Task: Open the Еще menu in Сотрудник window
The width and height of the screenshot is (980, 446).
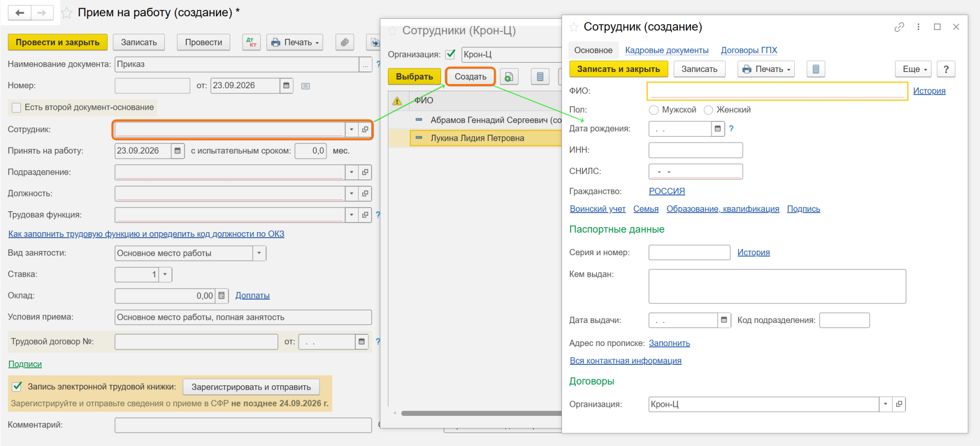Action: 914,69
